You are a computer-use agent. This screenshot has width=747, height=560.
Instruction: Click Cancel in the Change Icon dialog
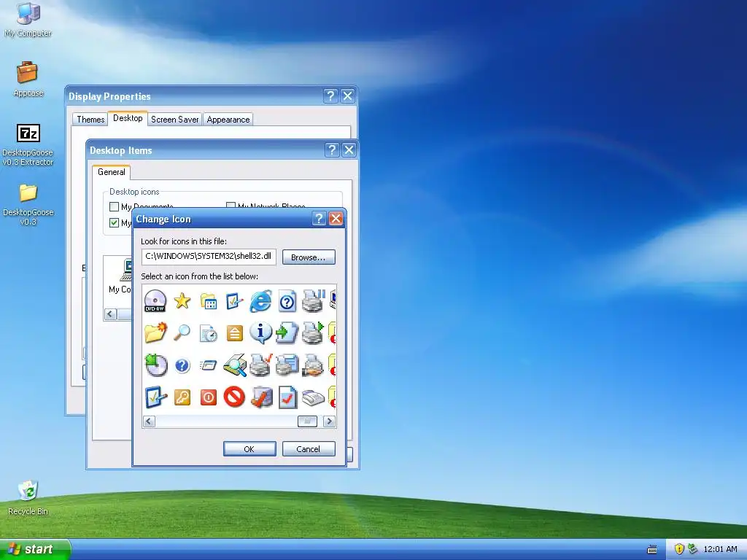pyautogui.click(x=309, y=449)
